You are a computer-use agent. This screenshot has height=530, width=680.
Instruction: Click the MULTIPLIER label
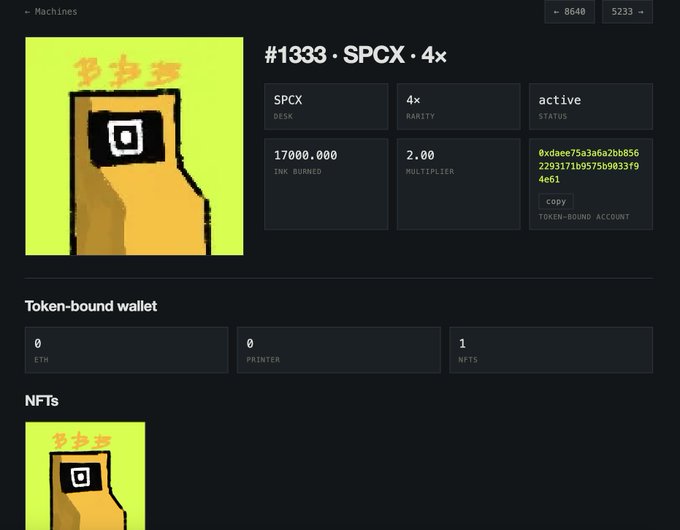click(x=430, y=172)
